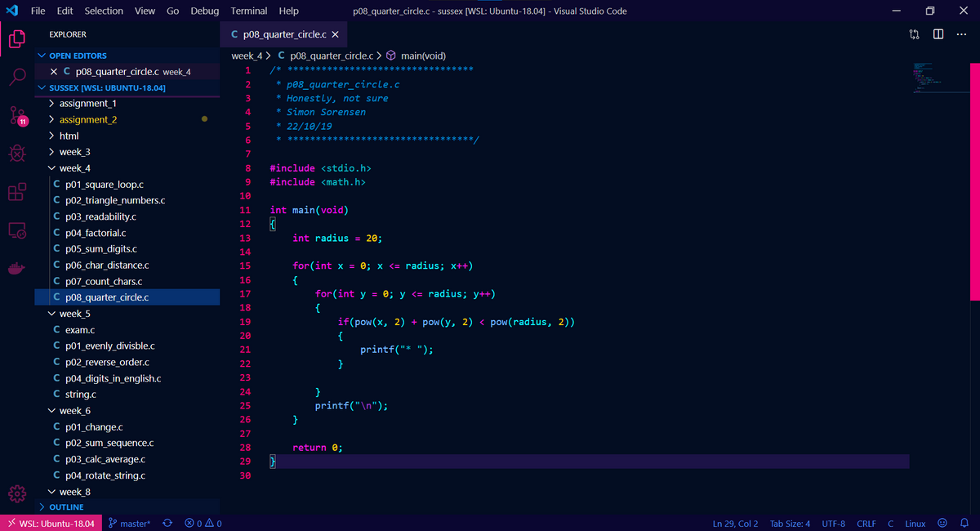The image size is (980, 531).
Task: Open the Docker view icon
Action: tap(17, 269)
